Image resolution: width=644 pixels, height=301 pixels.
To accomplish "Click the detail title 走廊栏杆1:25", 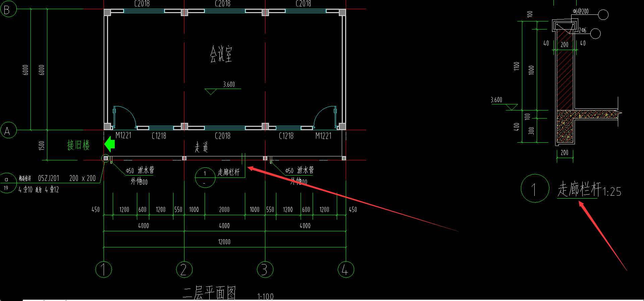I will (x=589, y=189).
